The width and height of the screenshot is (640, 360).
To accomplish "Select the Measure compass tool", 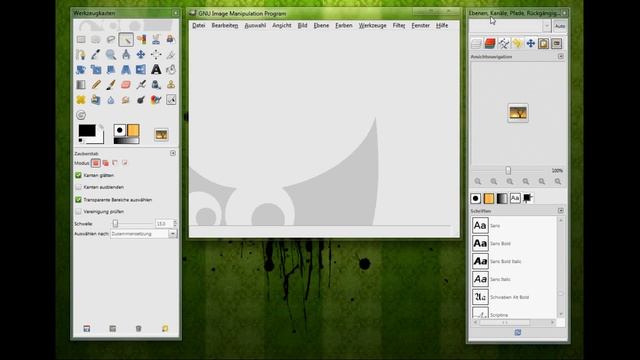I will pyautogui.click(x=126, y=55).
